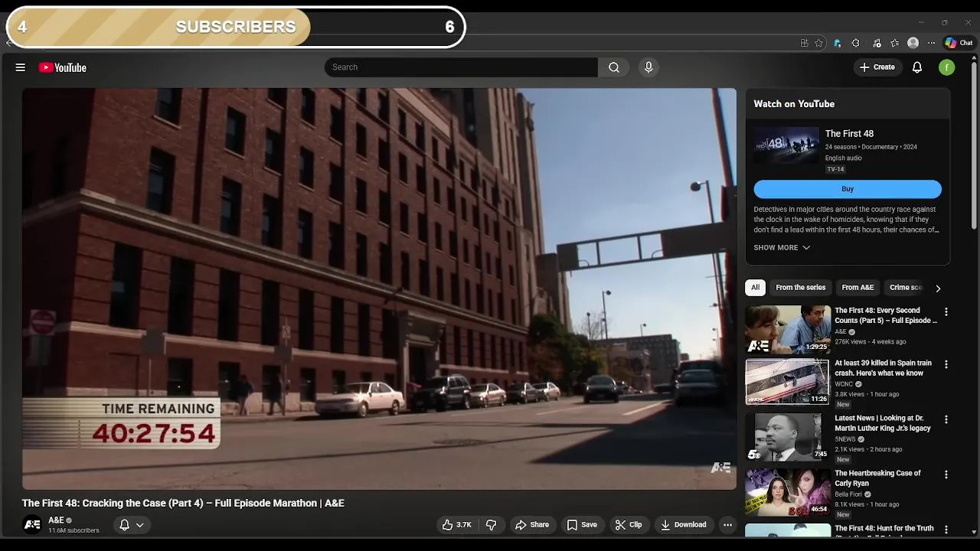Open browser settings and more menu
980x551 pixels.
click(931, 43)
